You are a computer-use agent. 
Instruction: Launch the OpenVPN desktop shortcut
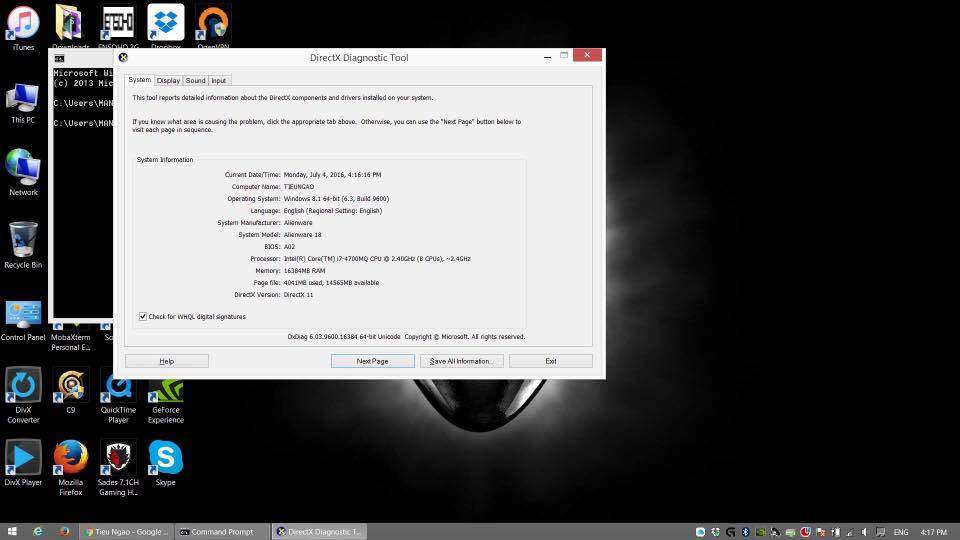point(213,26)
